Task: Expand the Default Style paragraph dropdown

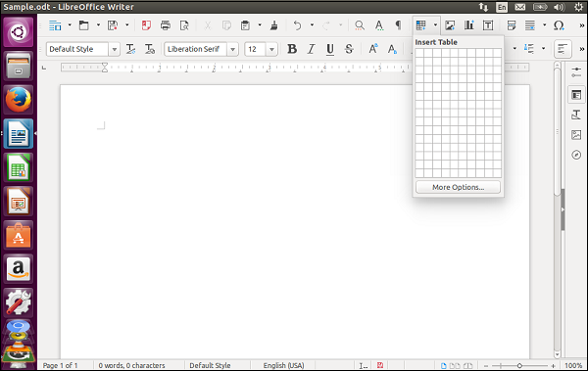Action: tap(115, 49)
